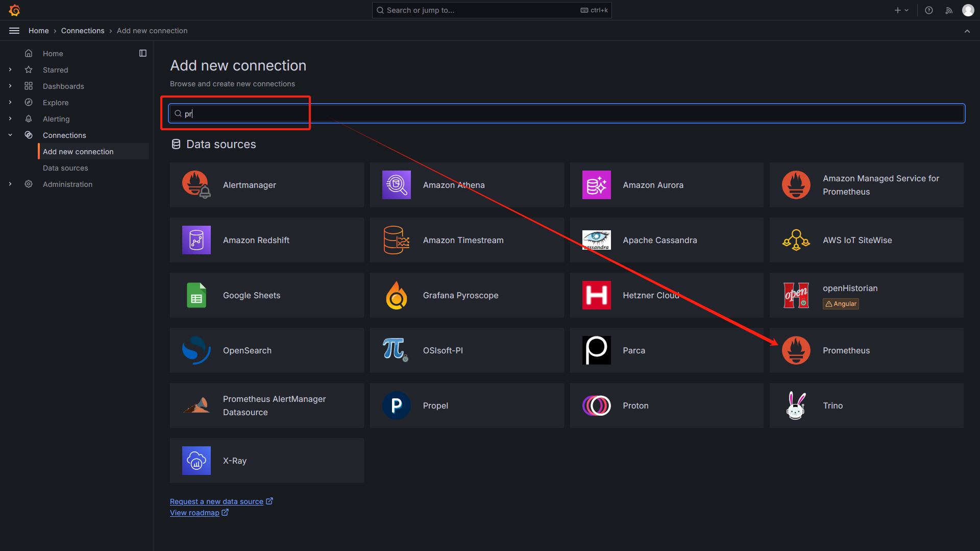The width and height of the screenshot is (980, 551).
Task: Select the X-Ray data source name
Action: 235,461
